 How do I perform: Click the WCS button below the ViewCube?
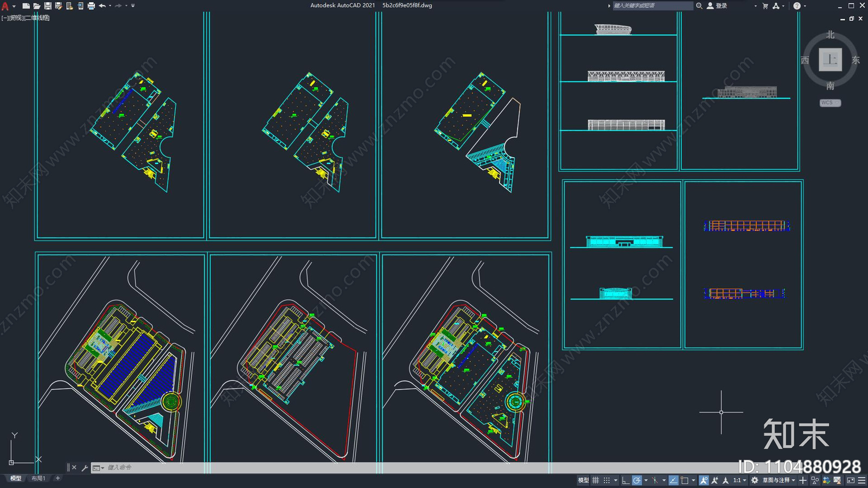(829, 102)
